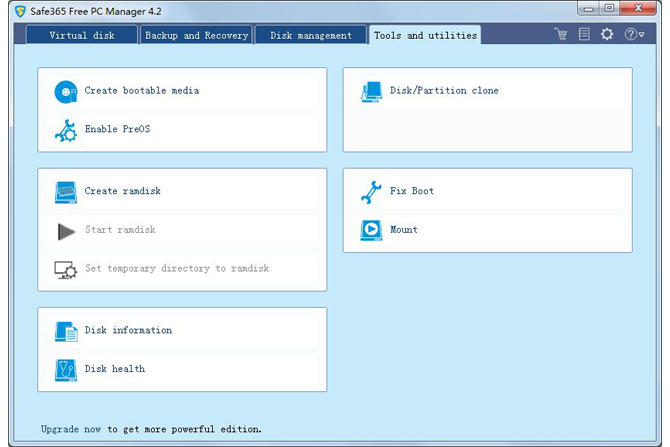
Task: Start the Disk/Partition clone label
Action: click(x=444, y=91)
